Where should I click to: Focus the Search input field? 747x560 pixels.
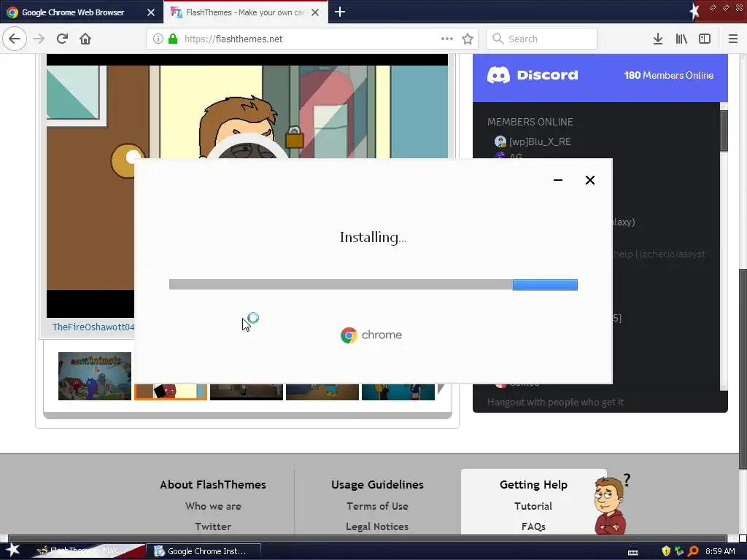[x=542, y=39]
